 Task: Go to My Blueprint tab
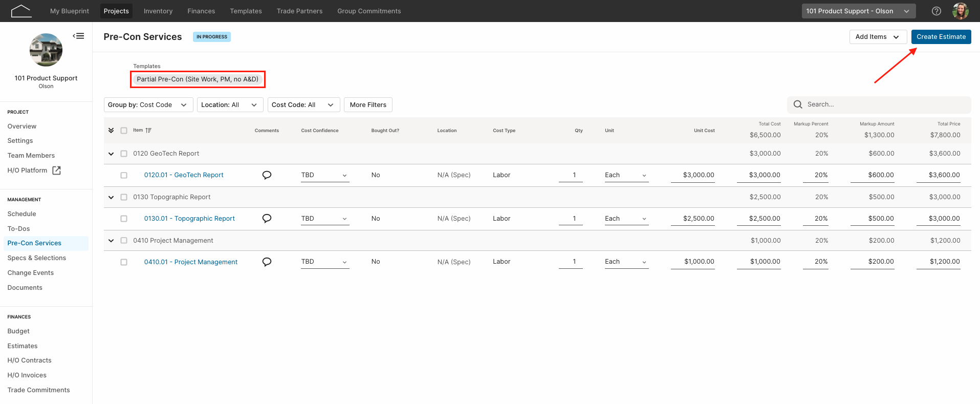tap(70, 11)
